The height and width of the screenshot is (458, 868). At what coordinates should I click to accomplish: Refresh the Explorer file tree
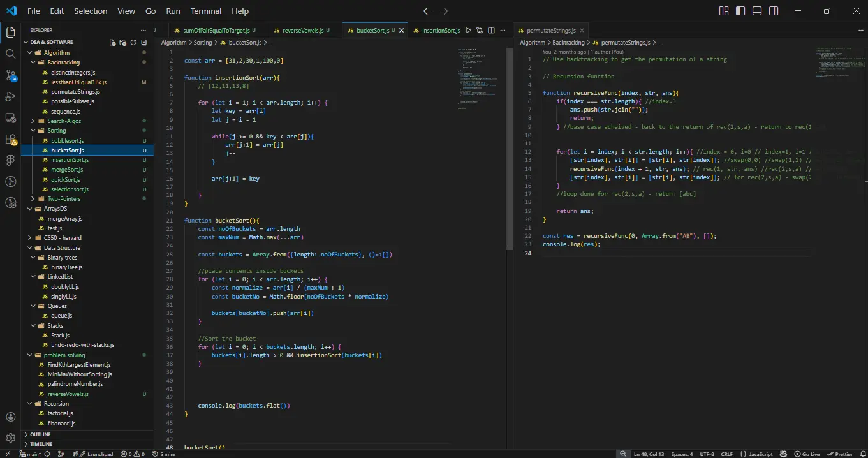[133, 42]
